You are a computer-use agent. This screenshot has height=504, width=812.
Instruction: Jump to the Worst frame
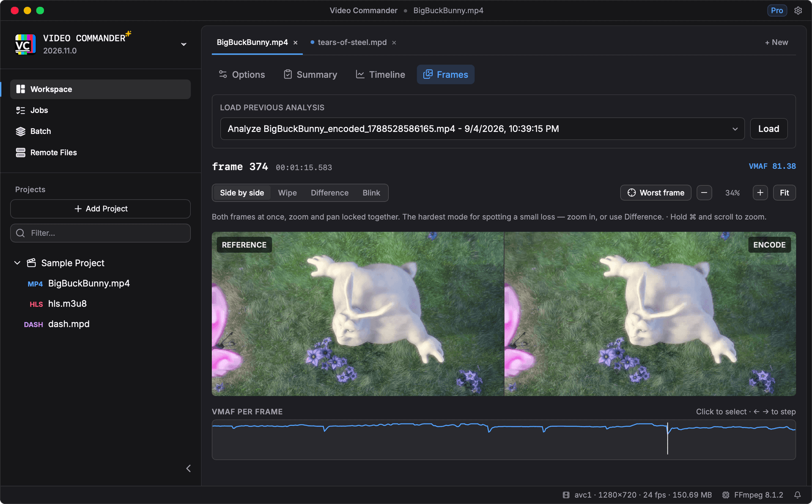pyautogui.click(x=656, y=193)
